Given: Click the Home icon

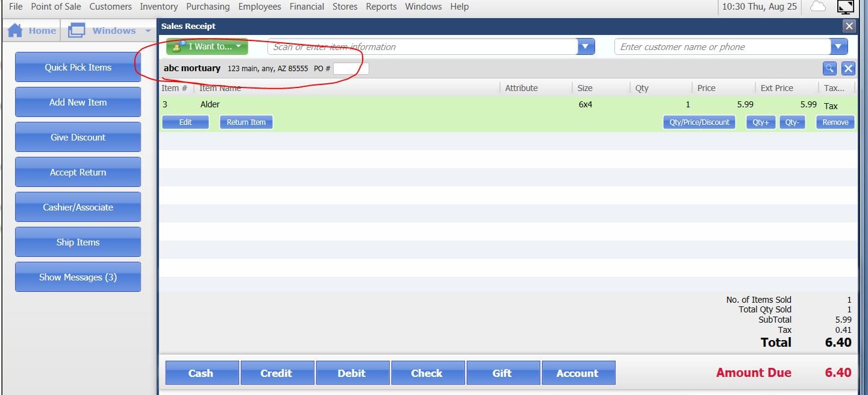Looking at the screenshot, I should pyautogui.click(x=14, y=30).
